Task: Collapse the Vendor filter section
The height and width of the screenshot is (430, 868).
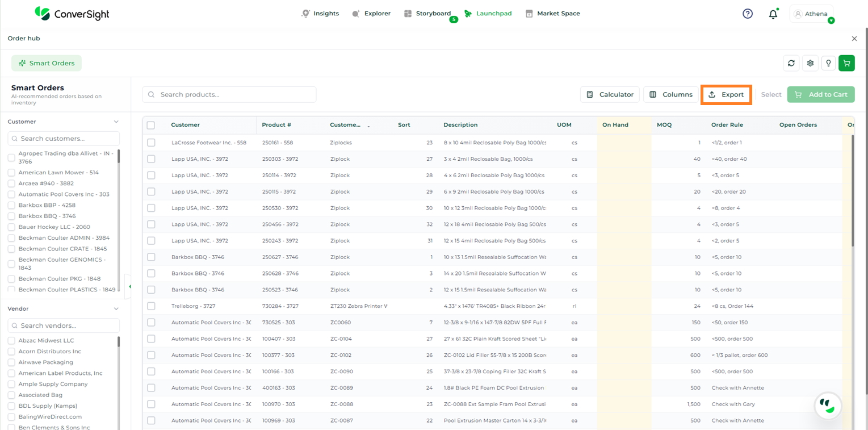Action: 116,309
